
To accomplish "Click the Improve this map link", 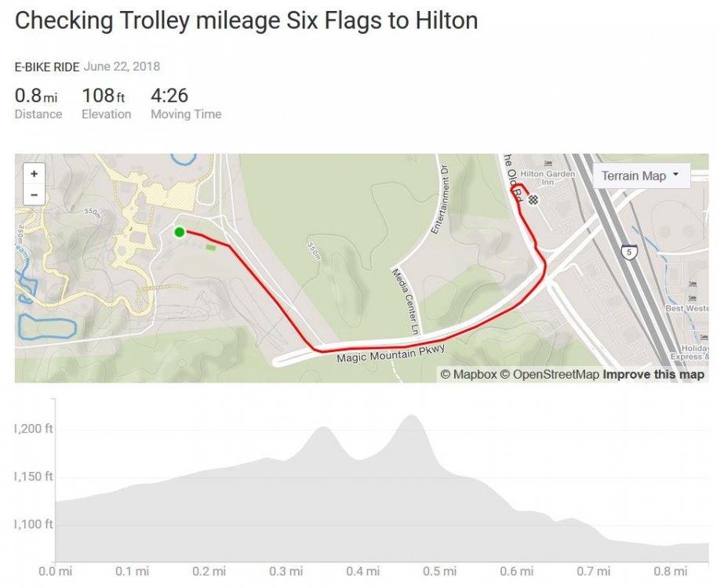I will pos(653,375).
